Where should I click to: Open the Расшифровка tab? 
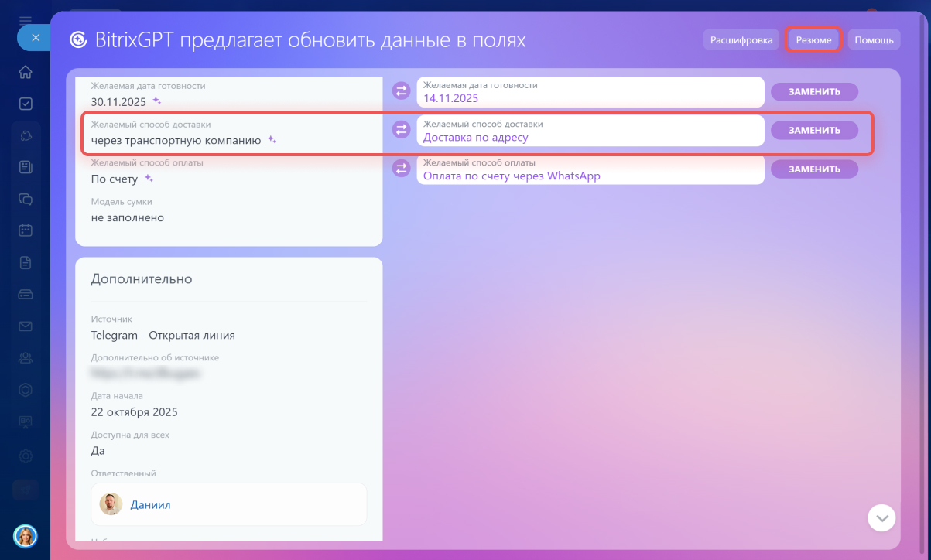(741, 40)
